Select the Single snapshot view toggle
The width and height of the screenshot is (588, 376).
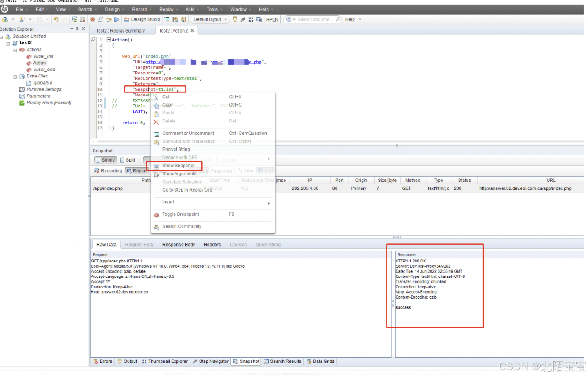[105, 160]
